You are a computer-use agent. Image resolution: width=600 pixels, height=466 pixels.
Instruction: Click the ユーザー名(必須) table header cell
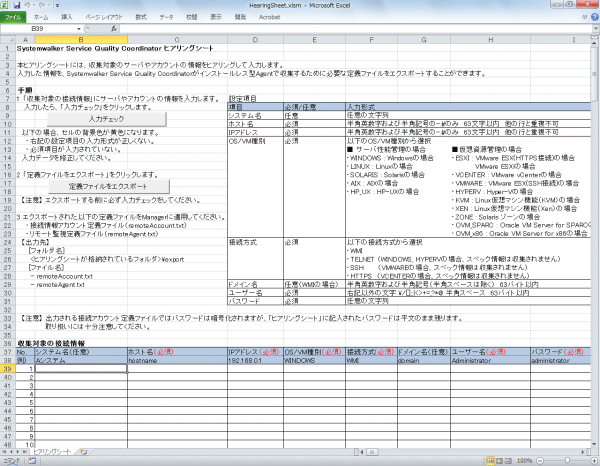pyautogui.click(x=491, y=352)
